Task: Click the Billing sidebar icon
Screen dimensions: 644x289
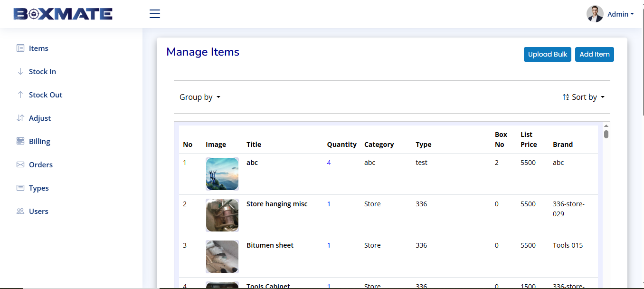Action: 20,141
